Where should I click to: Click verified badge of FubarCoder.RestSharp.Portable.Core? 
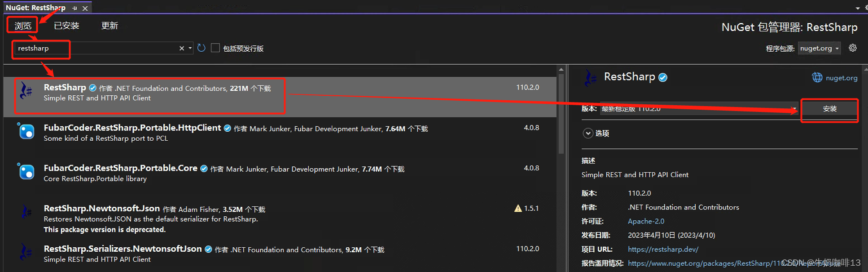(x=204, y=169)
